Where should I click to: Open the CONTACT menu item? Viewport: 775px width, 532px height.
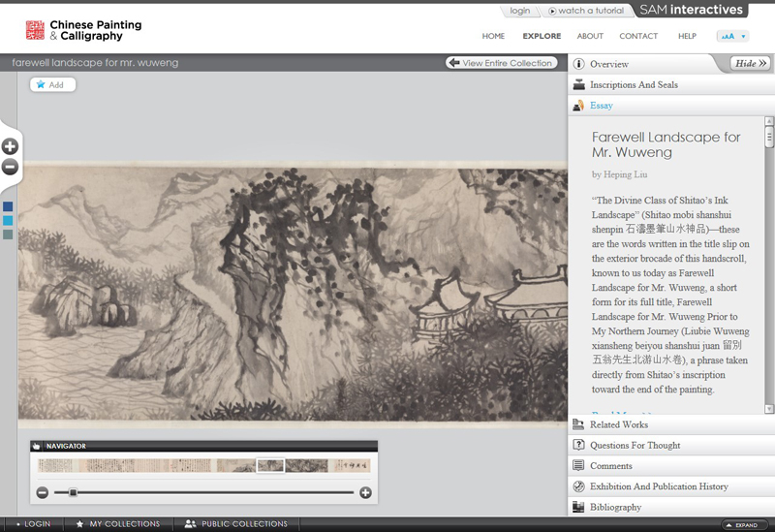pos(638,36)
